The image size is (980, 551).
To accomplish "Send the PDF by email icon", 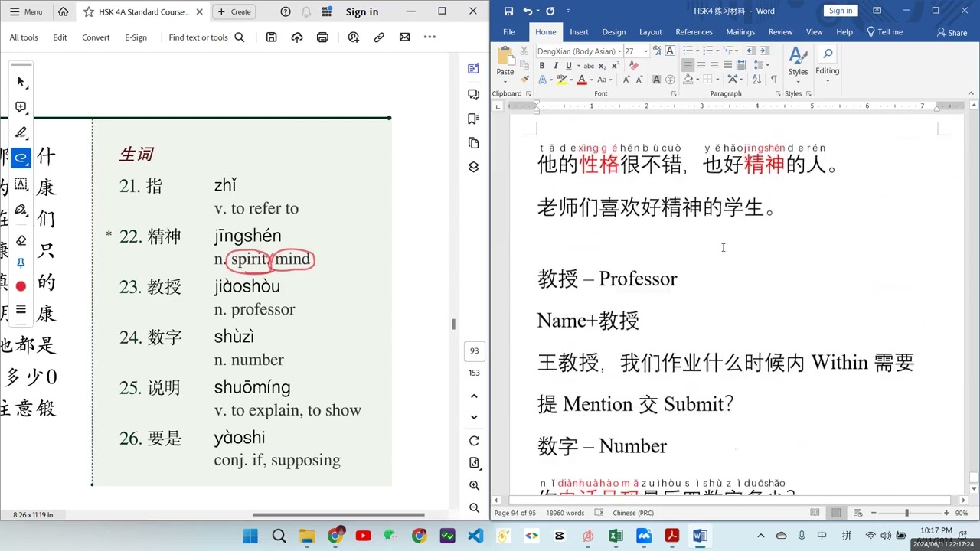I will point(404,37).
